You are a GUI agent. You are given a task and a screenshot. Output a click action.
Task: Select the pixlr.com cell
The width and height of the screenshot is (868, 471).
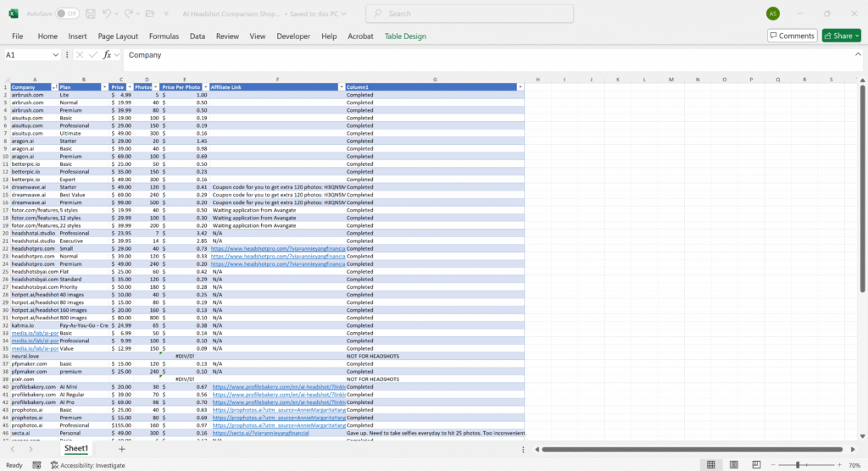(34, 380)
